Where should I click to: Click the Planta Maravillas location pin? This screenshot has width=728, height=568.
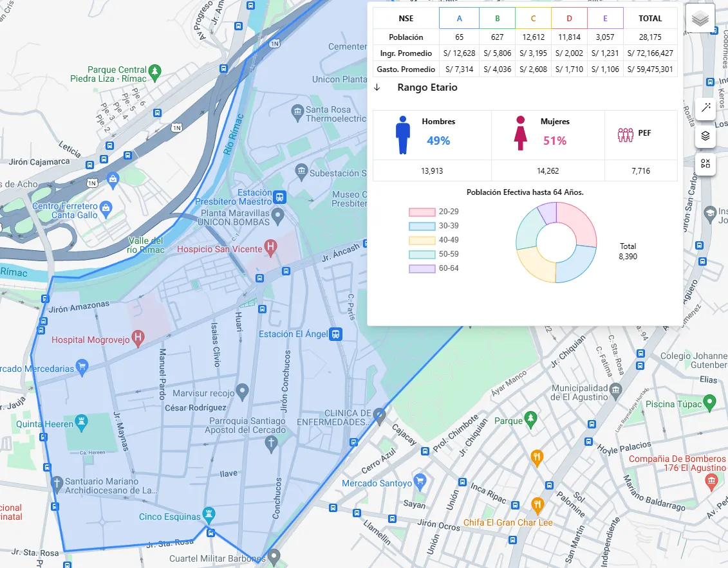click(x=277, y=215)
